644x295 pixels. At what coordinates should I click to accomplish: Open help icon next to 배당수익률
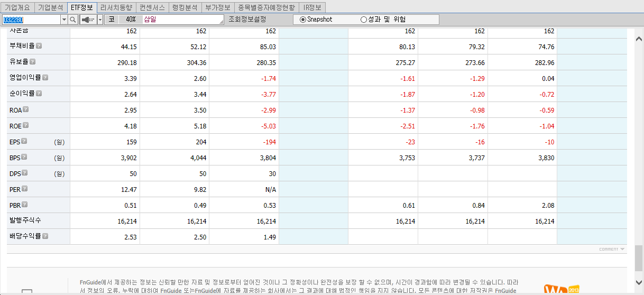point(45,236)
